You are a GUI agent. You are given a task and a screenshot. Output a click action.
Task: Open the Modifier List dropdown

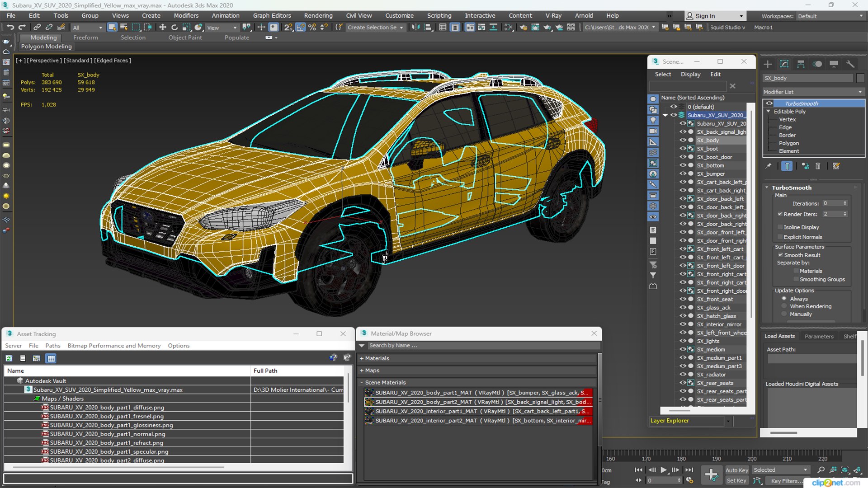click(x=813, y=92)
